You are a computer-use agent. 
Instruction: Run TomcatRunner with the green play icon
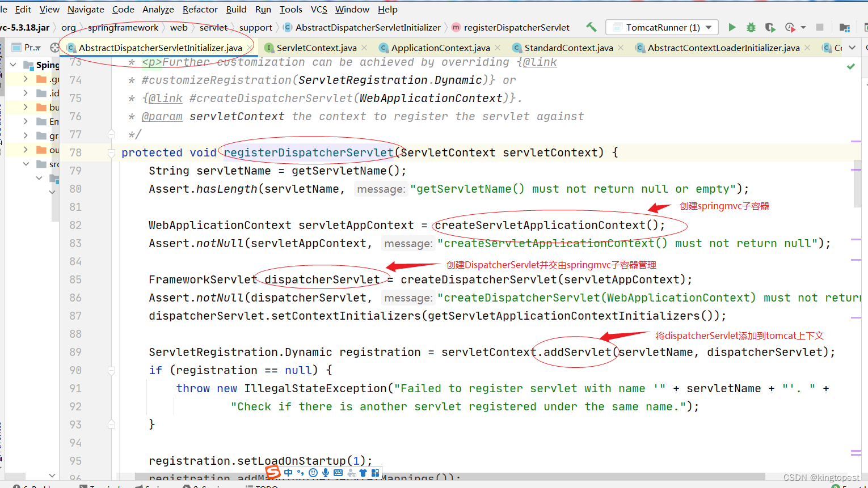click(x=732, y=27)
